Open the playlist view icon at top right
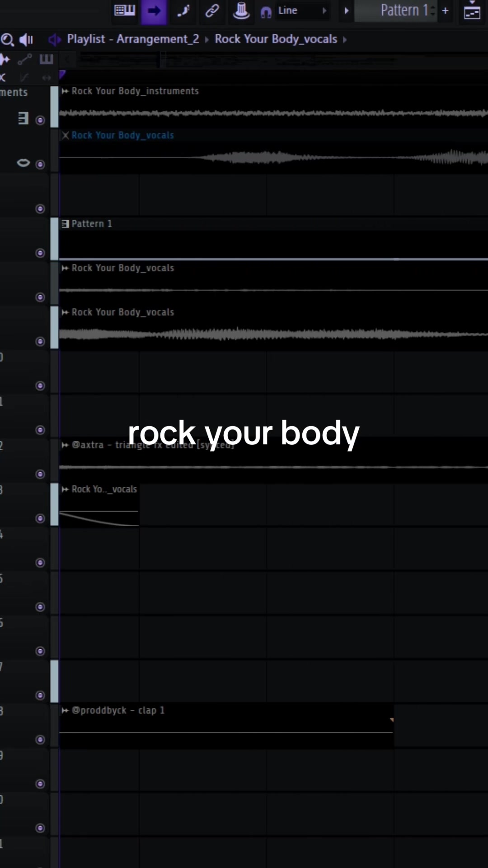 (472, 12)
